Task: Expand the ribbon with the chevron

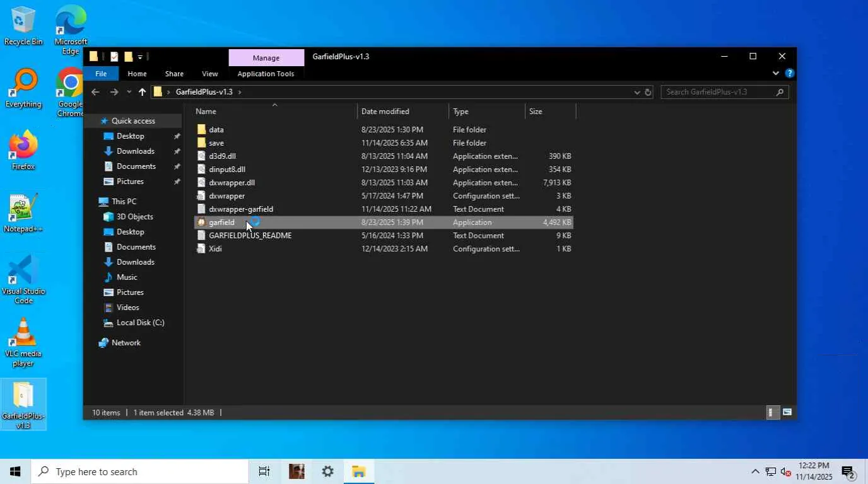Action: point(776,73)
